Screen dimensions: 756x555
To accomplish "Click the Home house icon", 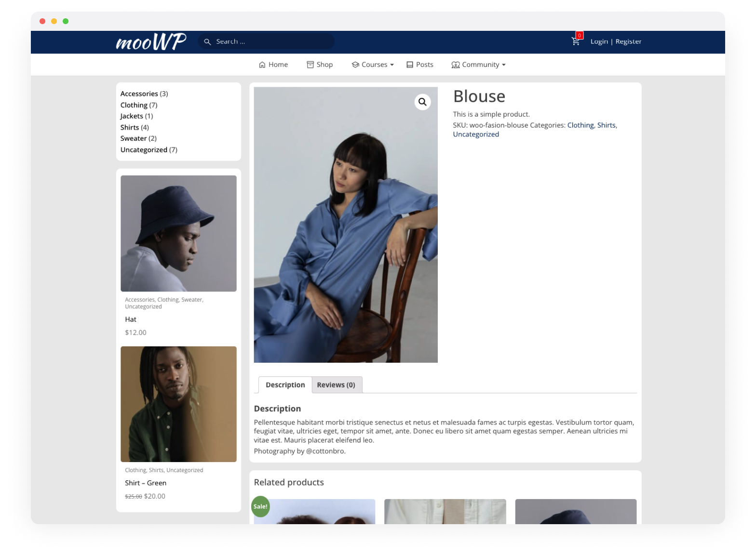I will [262, 65].
